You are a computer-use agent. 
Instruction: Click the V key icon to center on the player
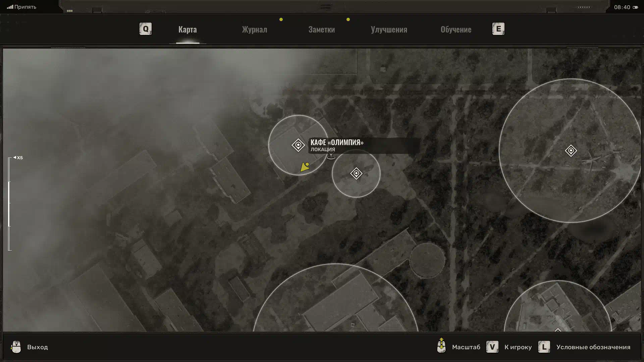point(492,347)
